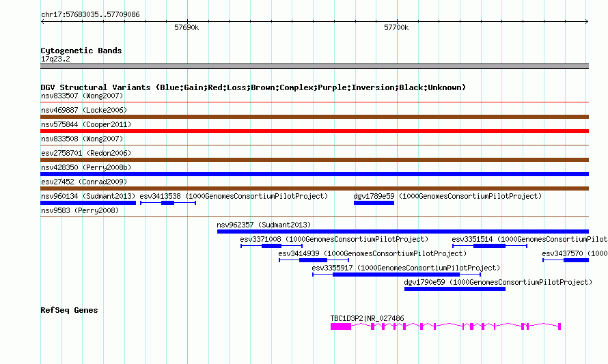Click the 57700k ruler tick label
The height and width of the screenshot is (364, 608).
pyautogui.click(x=396, y=27)
